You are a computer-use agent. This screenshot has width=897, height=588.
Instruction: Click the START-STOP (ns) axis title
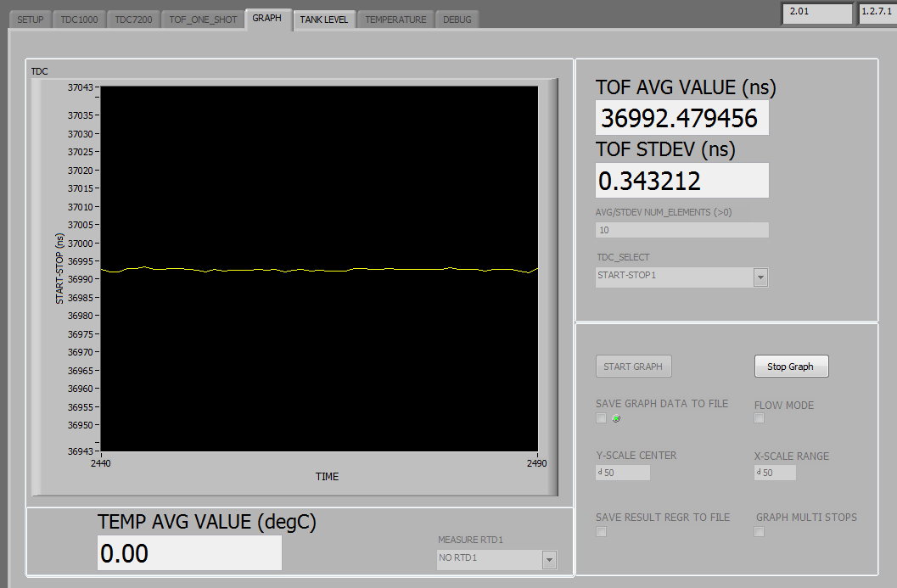coord(59,268)
